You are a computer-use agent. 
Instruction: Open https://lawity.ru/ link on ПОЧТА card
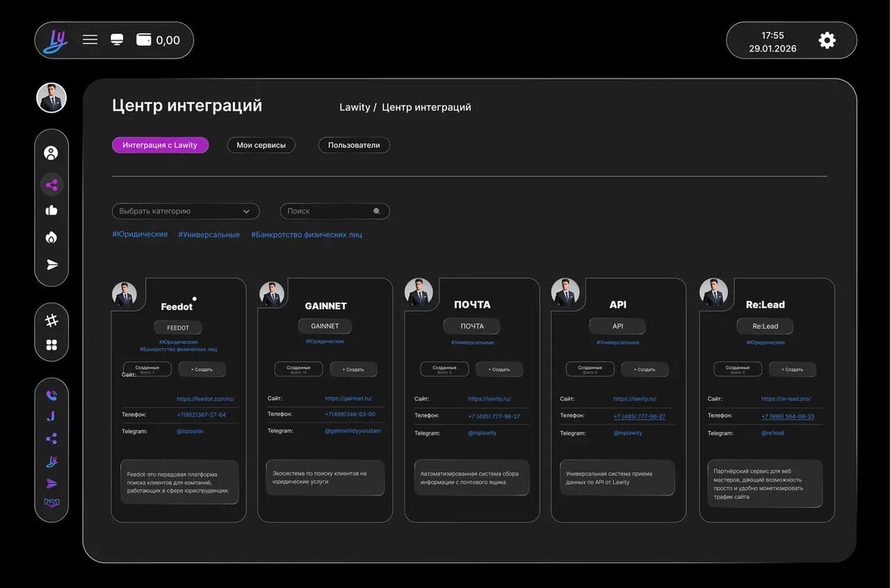click(489, 399)
